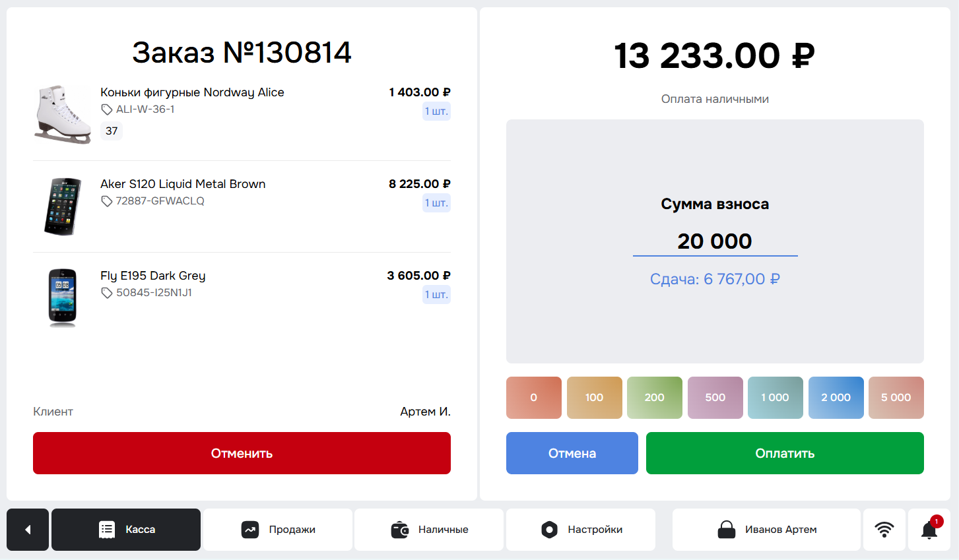Click the blue Отмена button

(572, 453)
